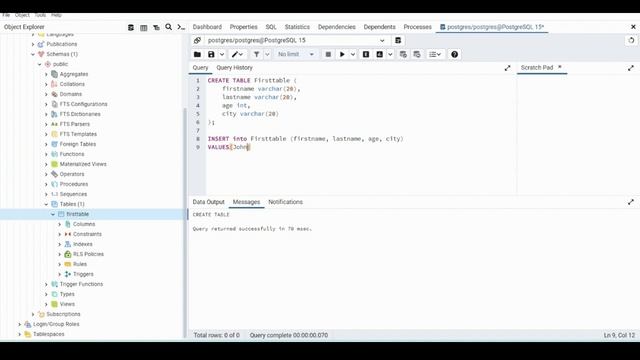Viewport: 640px width, 360px height.
Task: Switch to the Dashboard tab
Action: (x=207, y=27)
